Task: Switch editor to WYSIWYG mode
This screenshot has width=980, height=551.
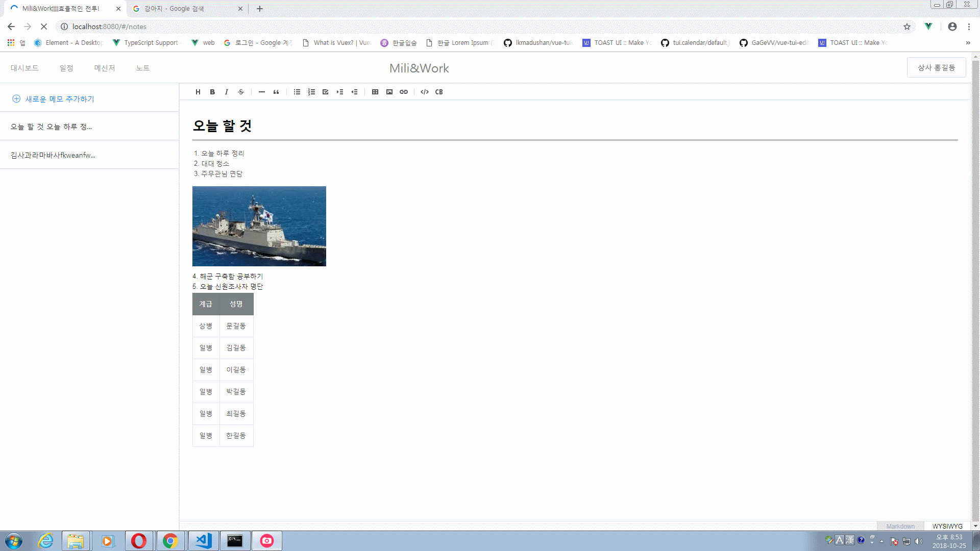Action: point(947,526)
